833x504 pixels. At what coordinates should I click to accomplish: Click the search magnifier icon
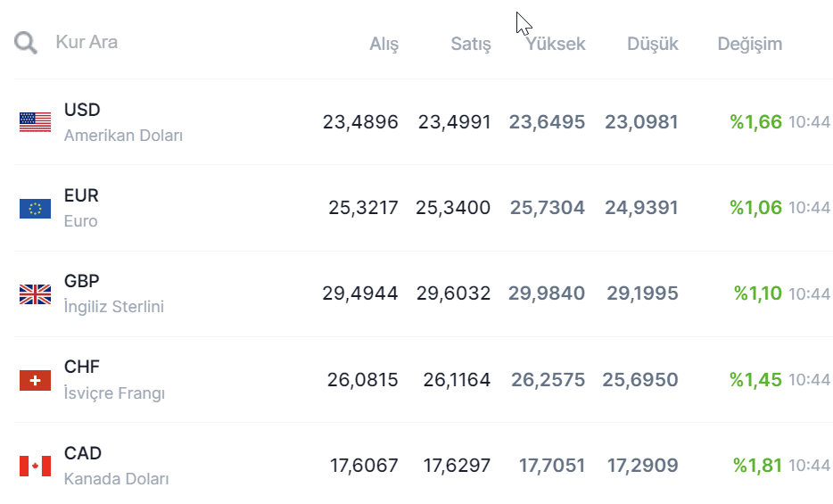coord(26,43)
